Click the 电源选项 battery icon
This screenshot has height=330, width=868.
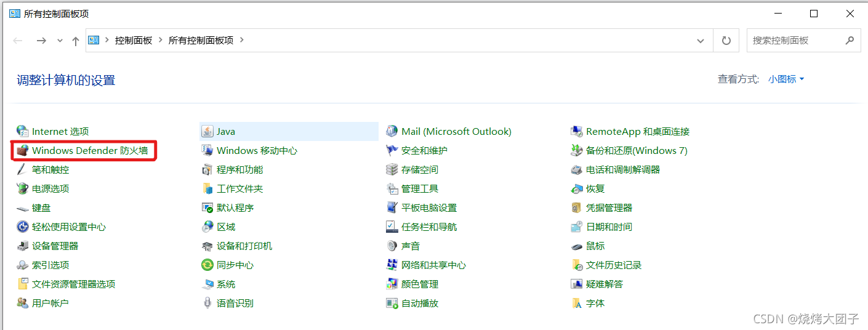click(23, 189)
